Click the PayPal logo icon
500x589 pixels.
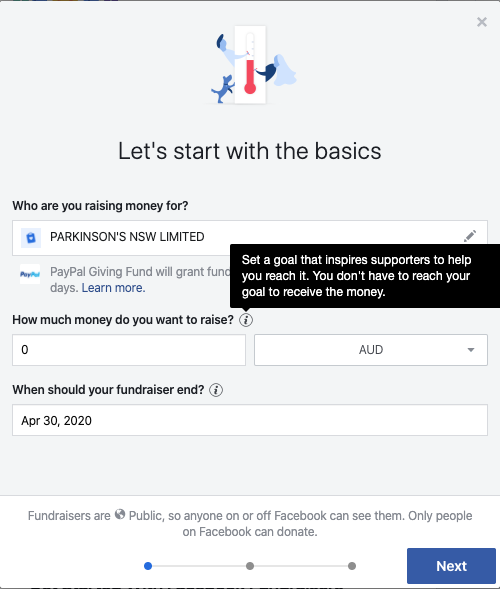coord(30,274)
